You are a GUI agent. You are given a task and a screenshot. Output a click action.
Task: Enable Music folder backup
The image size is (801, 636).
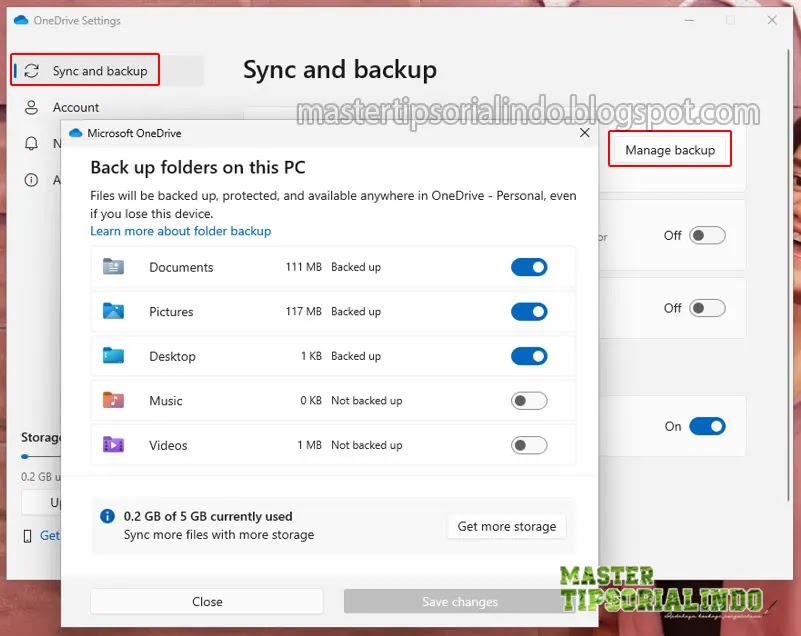click(529, 401)
